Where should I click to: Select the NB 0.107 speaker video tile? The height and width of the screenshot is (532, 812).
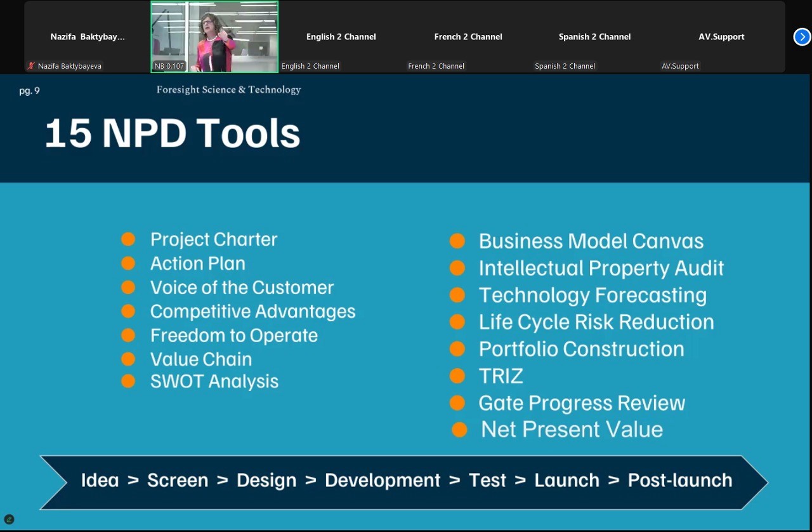click(x=214, y=37)
